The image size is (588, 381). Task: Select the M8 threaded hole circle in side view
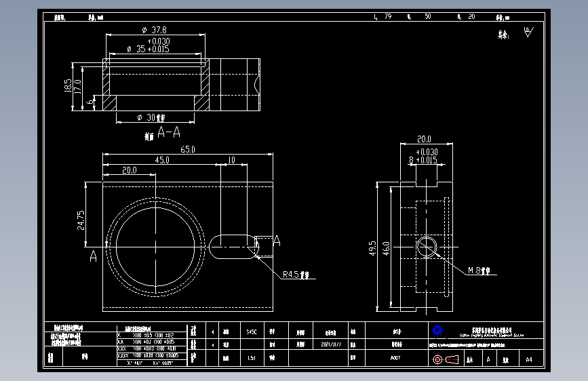(427, 247)
